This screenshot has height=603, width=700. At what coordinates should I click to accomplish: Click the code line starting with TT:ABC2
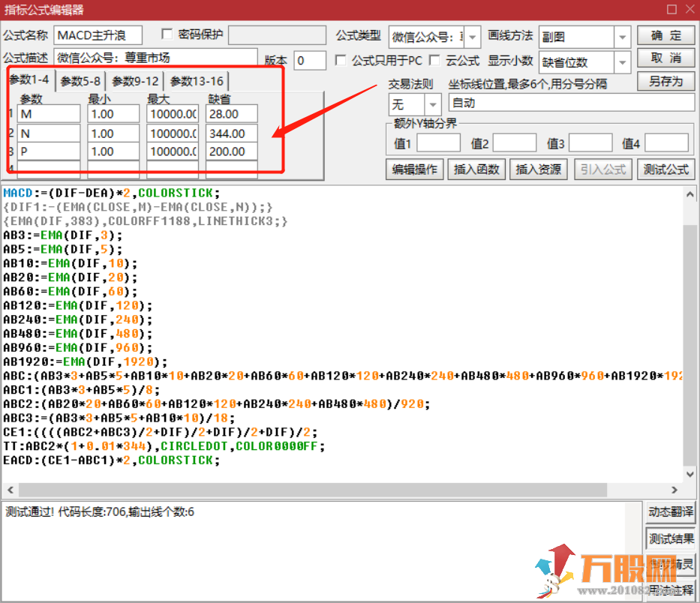click(164, 446)
